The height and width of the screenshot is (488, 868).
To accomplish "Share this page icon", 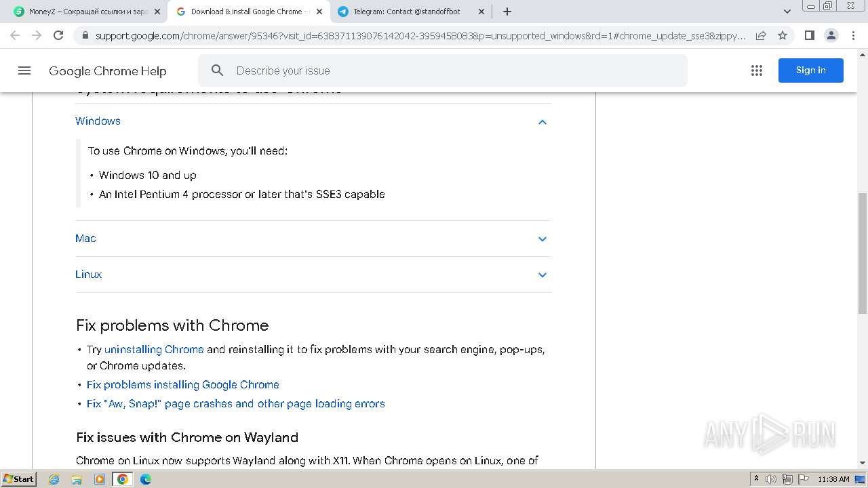I will tap(761, 35).
